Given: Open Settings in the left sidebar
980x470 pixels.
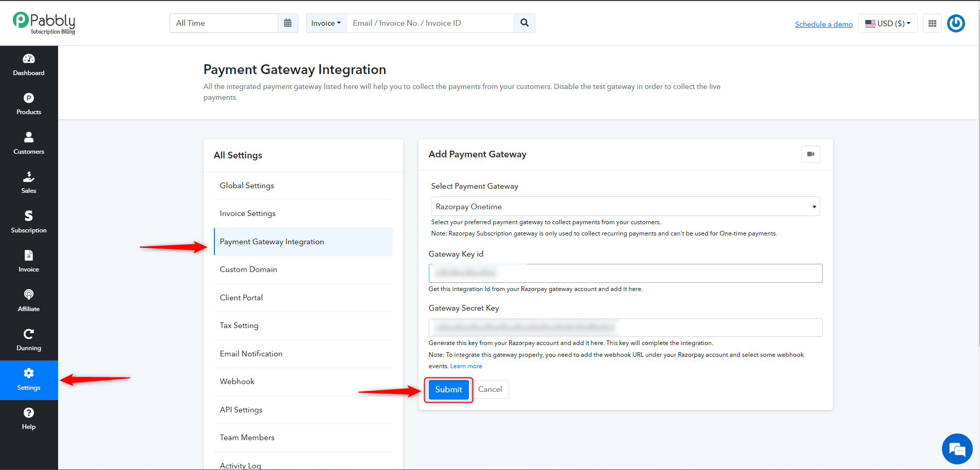Looking at the screenshot, I should (29, 380).
